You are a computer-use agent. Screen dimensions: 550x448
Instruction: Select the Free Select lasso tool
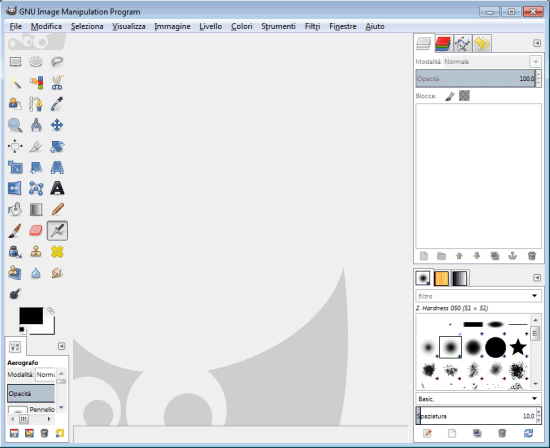click(x=57, y=62)
